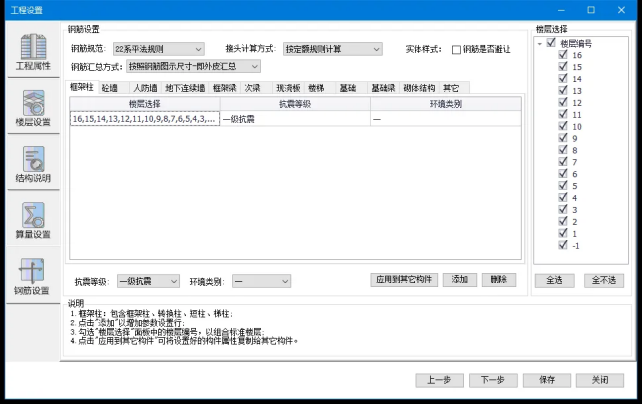Viewport: 642px width, 404px height.
Task: Collapse the 楼层编号 tree node
Action: (540, 43)
